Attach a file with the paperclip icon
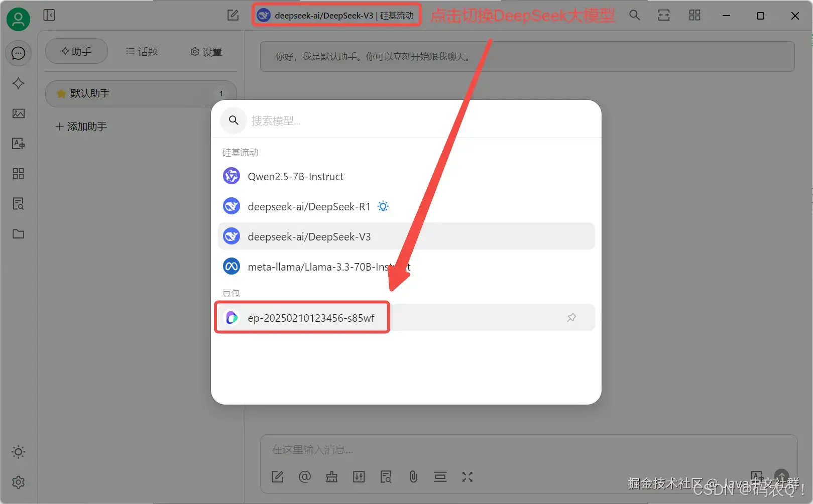This screenshot has height=504, width=813. coord(413,477)
